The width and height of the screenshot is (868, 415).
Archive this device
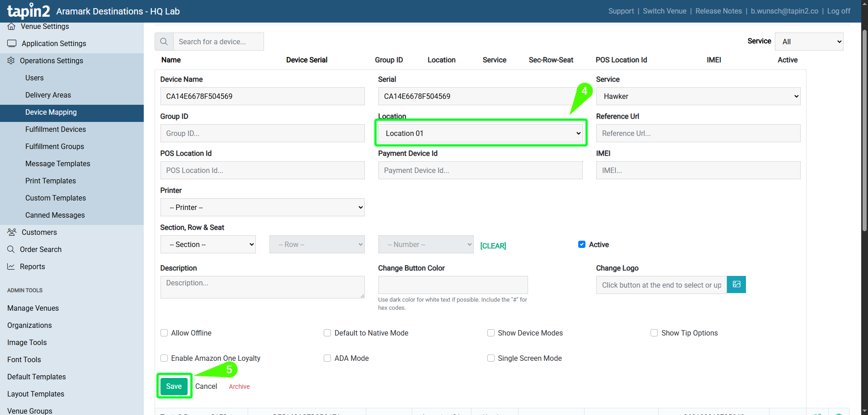(x=239, y=387)
